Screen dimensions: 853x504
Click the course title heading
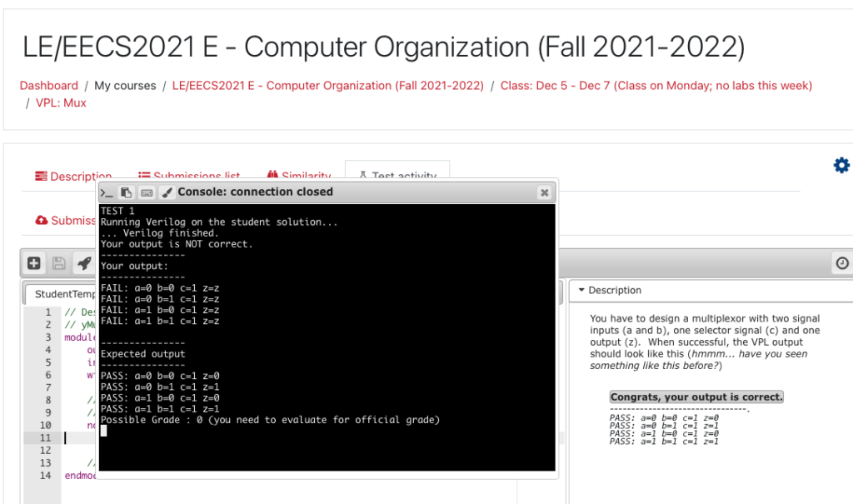(x=383, y=47)
